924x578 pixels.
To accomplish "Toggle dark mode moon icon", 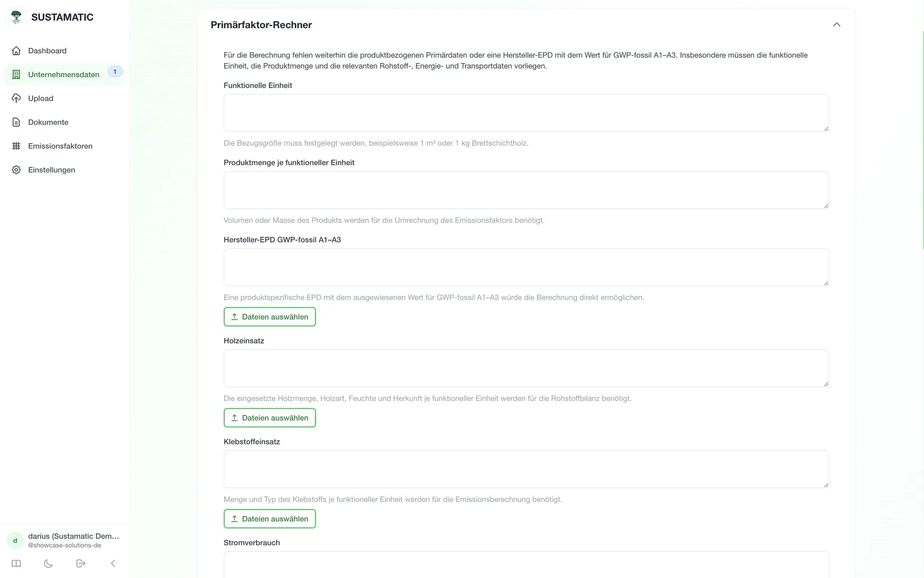I will (48, 564).
